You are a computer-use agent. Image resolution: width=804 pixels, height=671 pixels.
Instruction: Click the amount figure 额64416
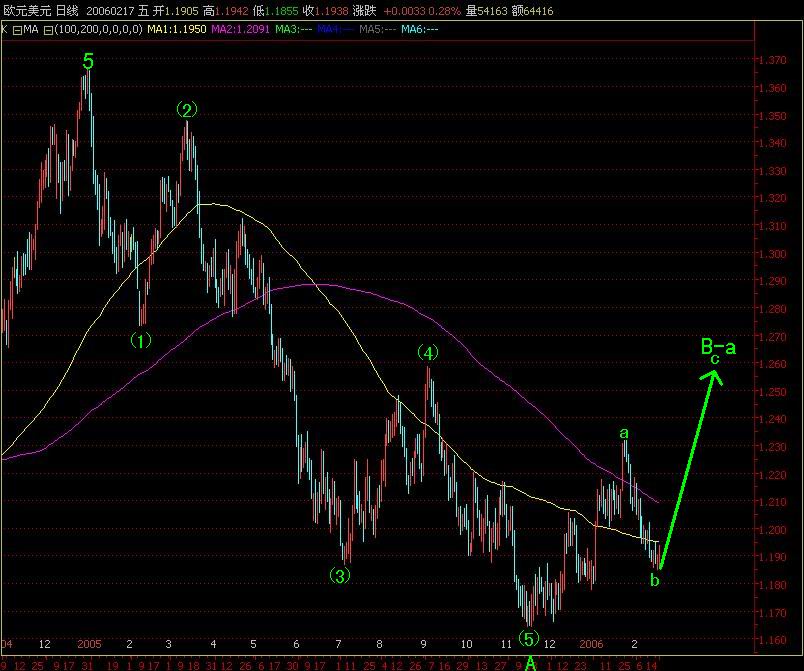point(533,11)
